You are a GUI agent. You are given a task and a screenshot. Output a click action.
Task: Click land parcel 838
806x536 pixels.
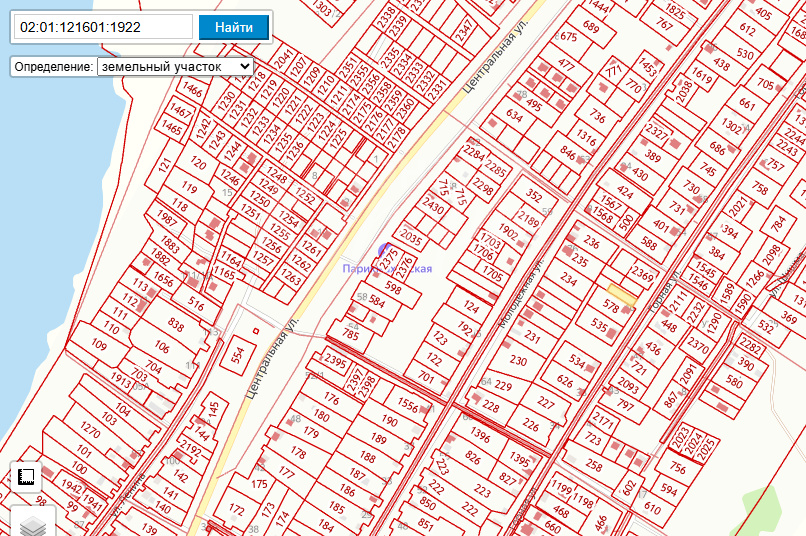click(176, 326)
